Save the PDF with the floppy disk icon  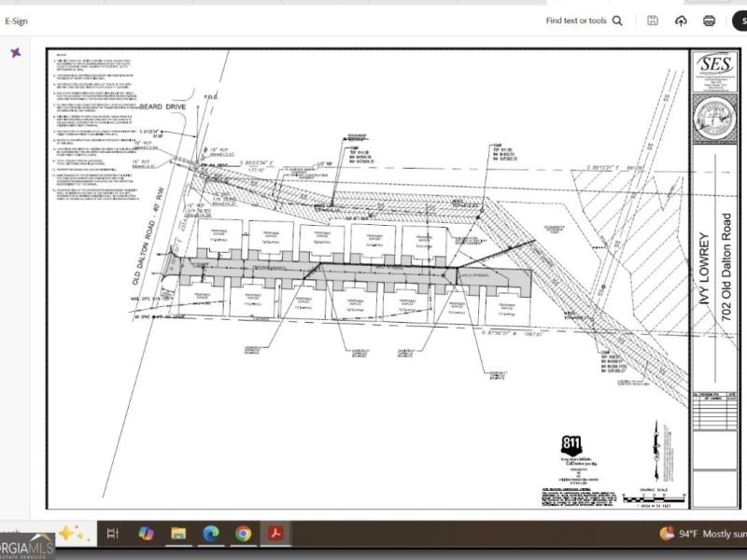(652, 21)
